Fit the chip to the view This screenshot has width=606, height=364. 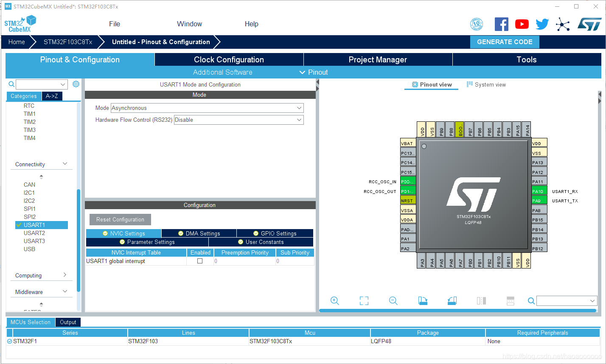pyautogui.click(x=364, y=301)
